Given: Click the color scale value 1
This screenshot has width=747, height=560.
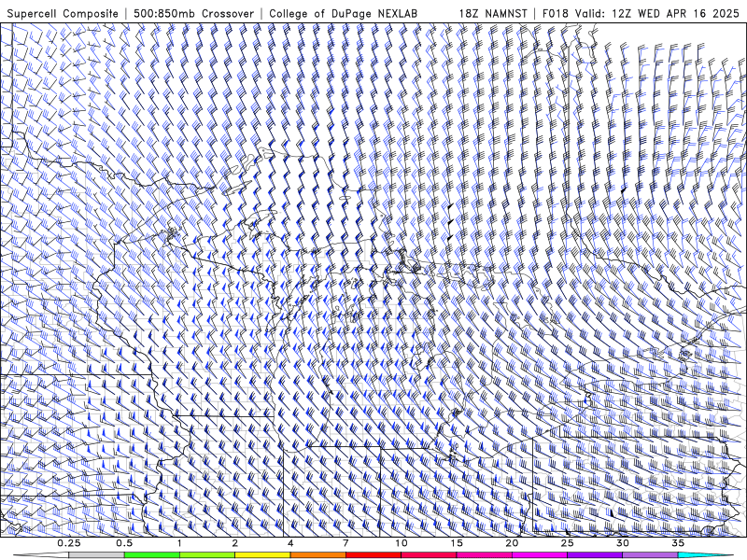Looking at the screenshot, I should point(179,543).
